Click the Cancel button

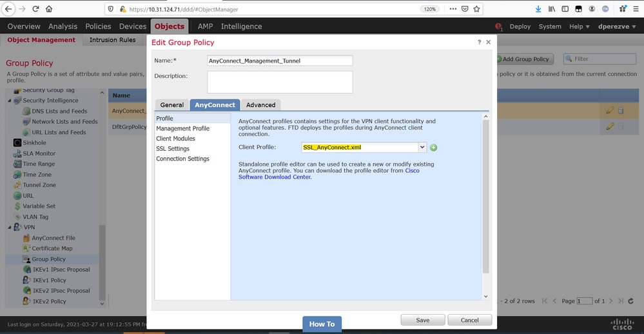pos(469,320)
